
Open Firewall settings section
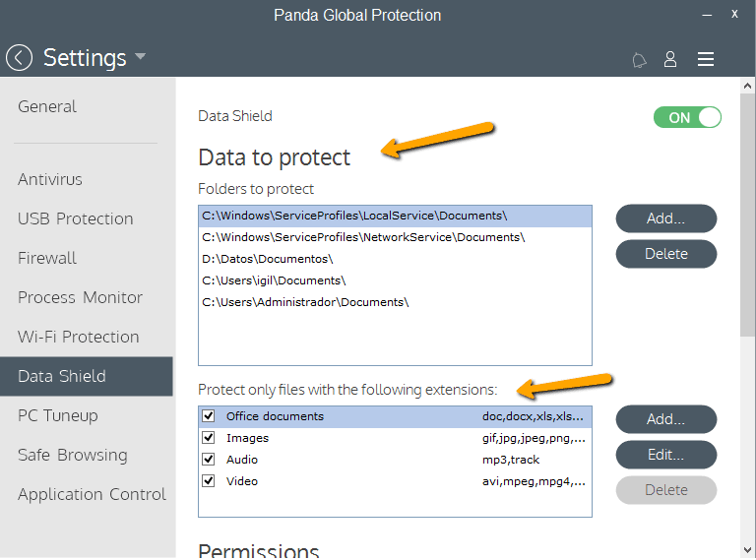point(47,258)
